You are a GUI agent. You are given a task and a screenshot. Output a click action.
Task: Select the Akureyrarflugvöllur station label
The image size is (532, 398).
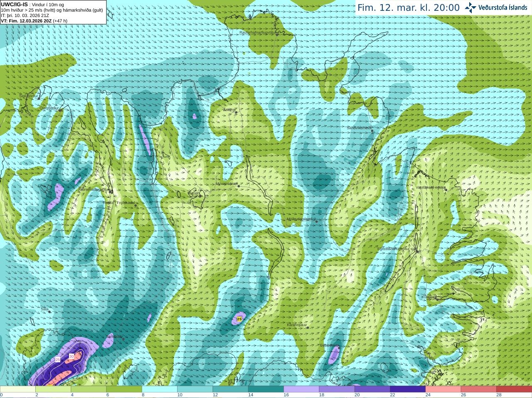click(94, 189)
